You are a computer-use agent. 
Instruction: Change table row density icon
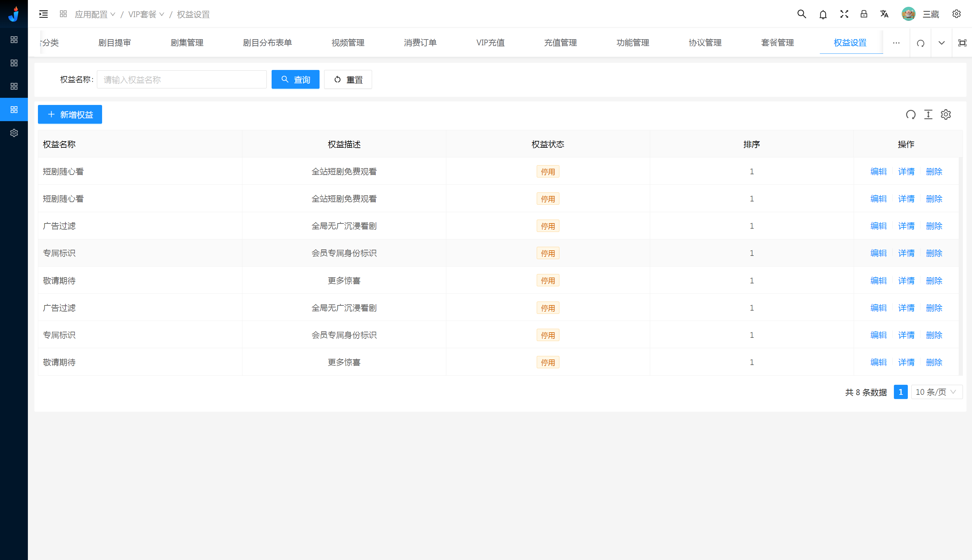coord(928,115)
